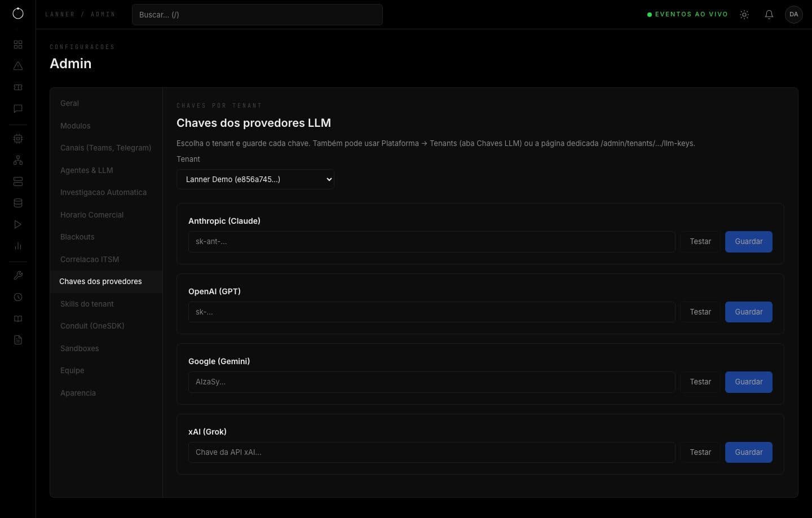The height and width of the screenshot is (518, 812).
Task: Open the CPU chip icon in sidebar
Action: point(18,139)
